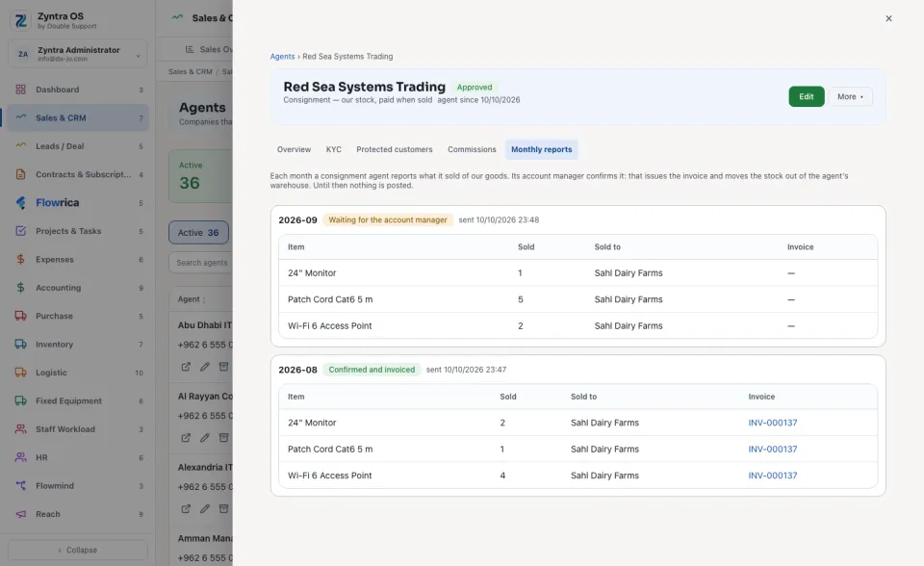This screenshot has width=924, height=566.
Task: Click the Search agents input field
Action: pos(201,263)
